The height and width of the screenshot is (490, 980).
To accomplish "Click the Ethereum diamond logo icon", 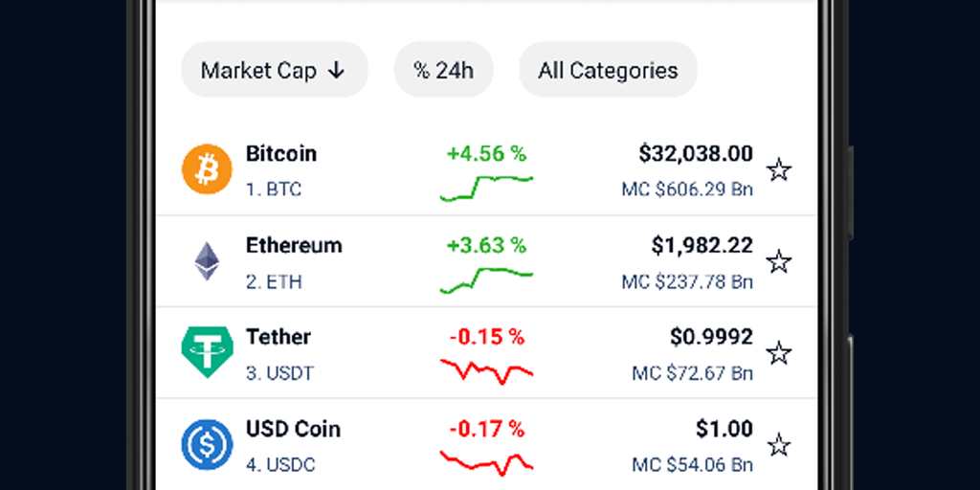I will pos(207,261).
